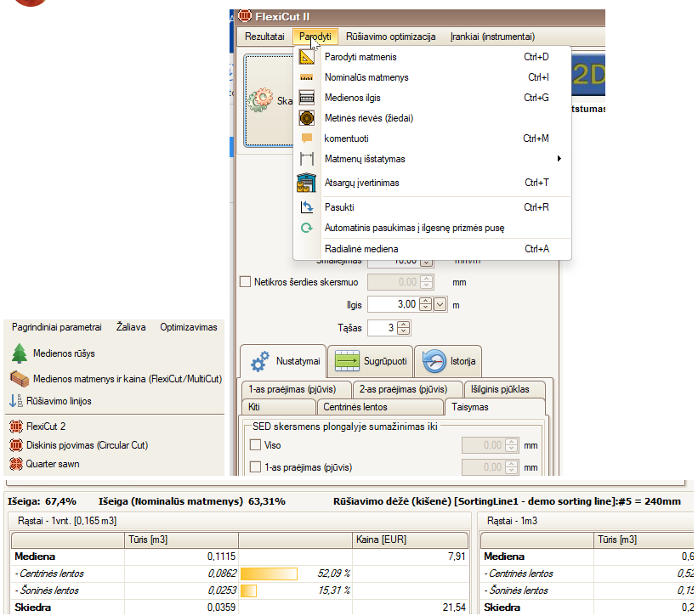The width and height of the screenshot is (698, 616).
Task: Click the Centrinės lentos 52,09 % bar
Action: 269,574
